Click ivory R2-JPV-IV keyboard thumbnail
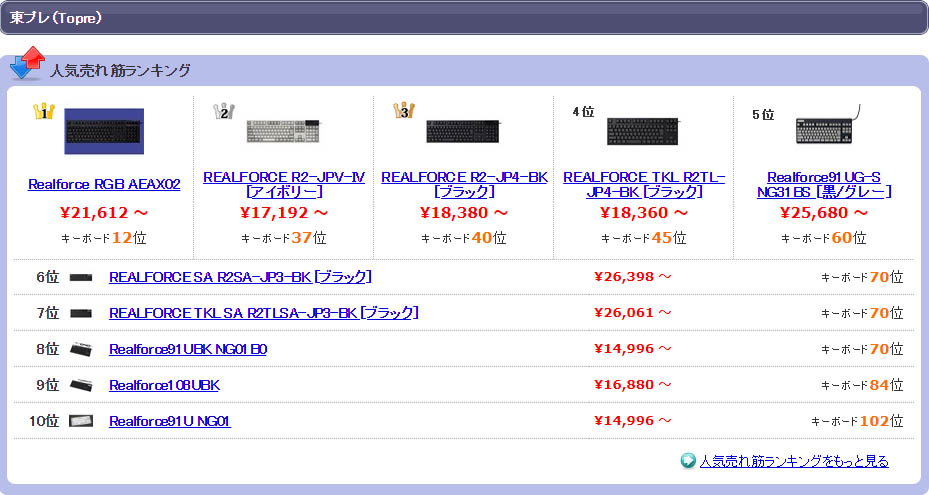This screenshot has height=495, width=929. [283, 131]
